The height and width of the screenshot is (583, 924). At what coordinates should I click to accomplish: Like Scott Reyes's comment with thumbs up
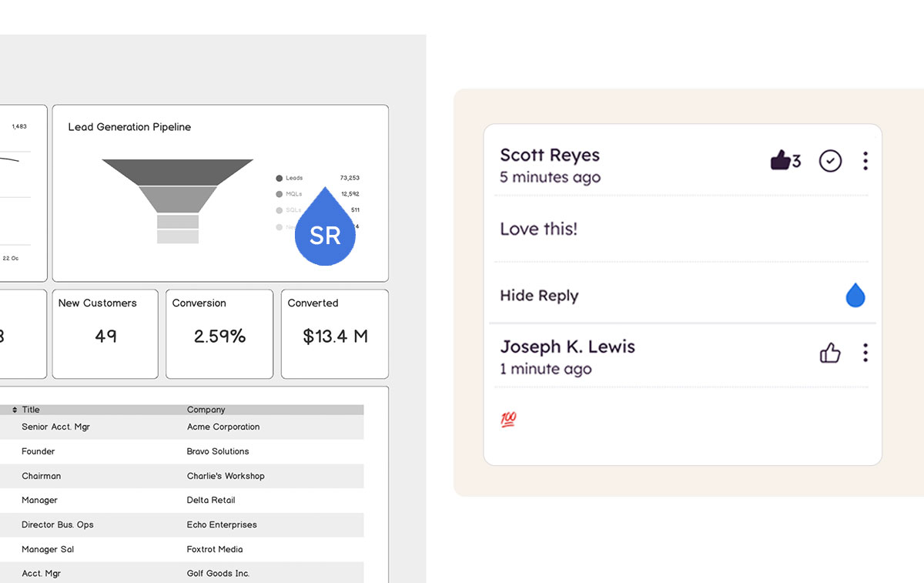click(781, 160)
